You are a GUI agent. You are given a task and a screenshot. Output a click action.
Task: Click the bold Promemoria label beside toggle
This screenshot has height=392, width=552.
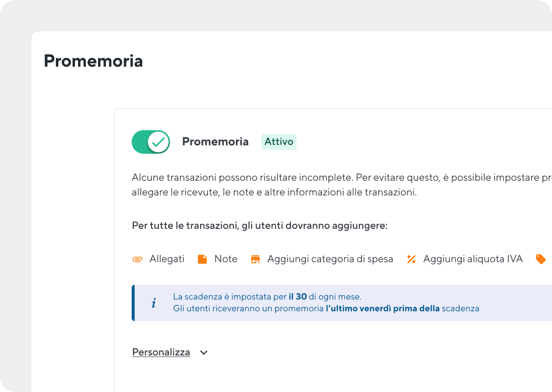[215, 142]
